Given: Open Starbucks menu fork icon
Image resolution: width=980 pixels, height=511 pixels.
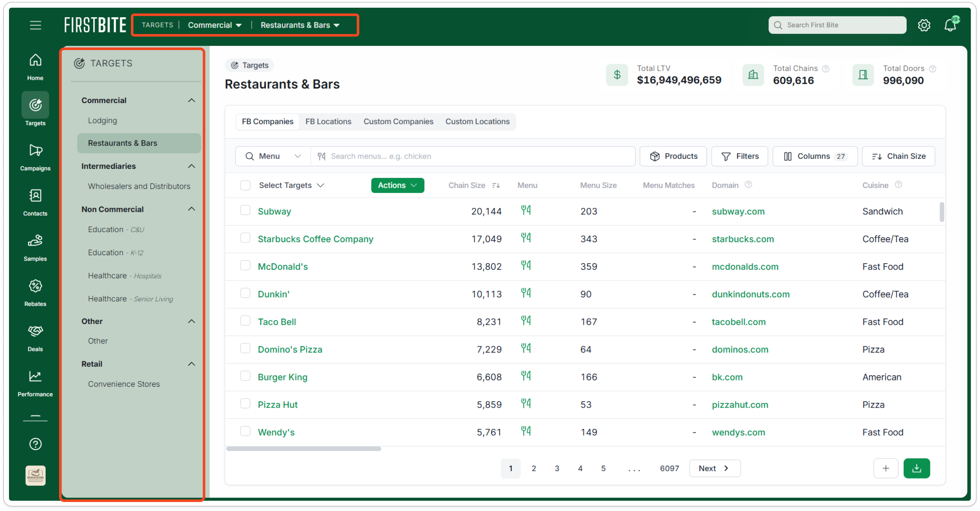Looking at the screenshot, I should 526,238.
